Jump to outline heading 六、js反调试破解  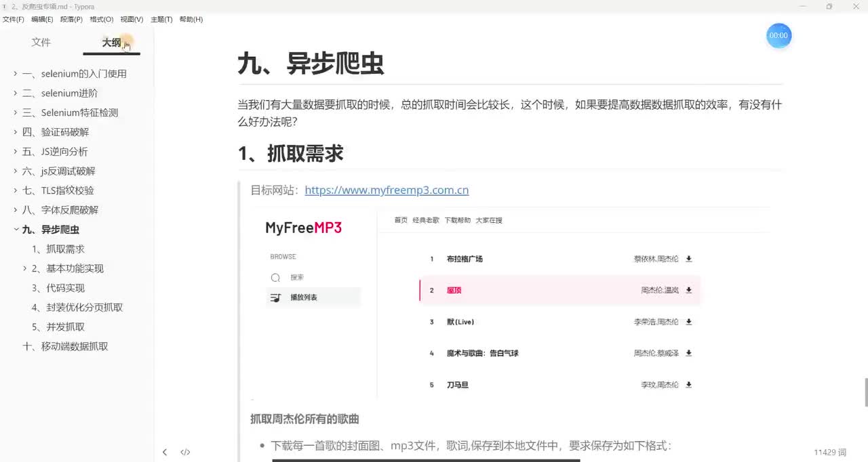[x=58, y=171]
